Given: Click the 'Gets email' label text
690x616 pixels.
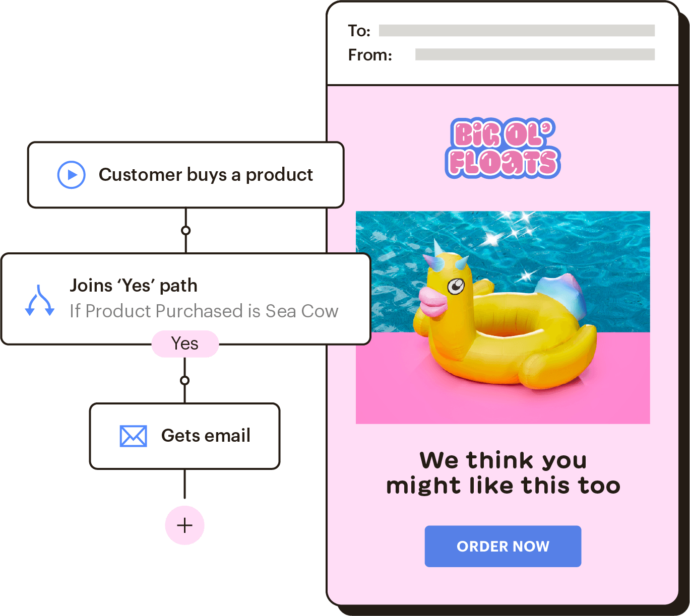Looking at the screenshot, I should (206, 436).
